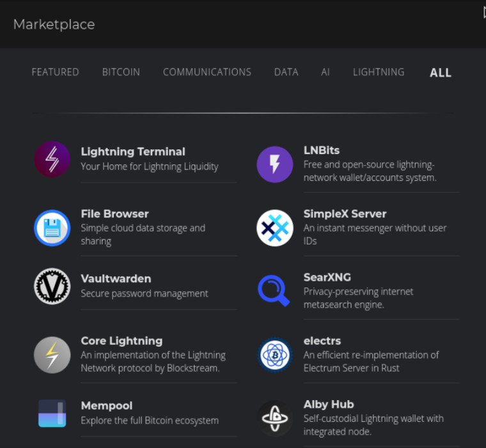The height and width of the screenshot is (448, 486).
Task: Click 'Your Home for Lightning Liquidity' description
Action: pos(150,166)
